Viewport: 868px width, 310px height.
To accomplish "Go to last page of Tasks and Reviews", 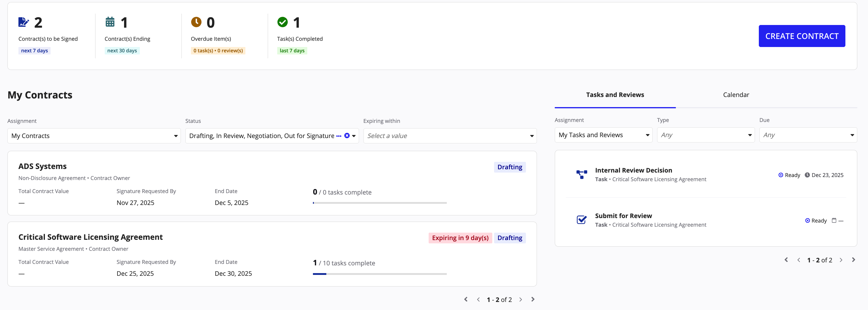I will pos(853,260).
